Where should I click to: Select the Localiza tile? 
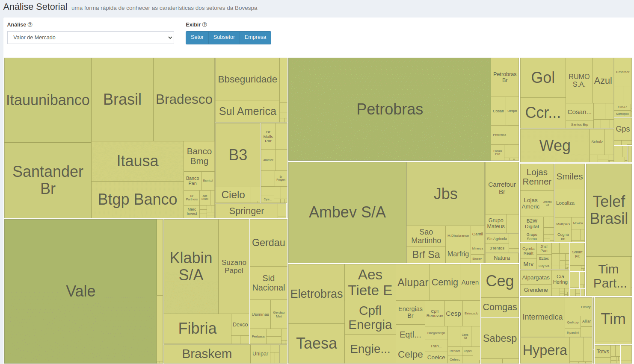[x=565, y=203]
